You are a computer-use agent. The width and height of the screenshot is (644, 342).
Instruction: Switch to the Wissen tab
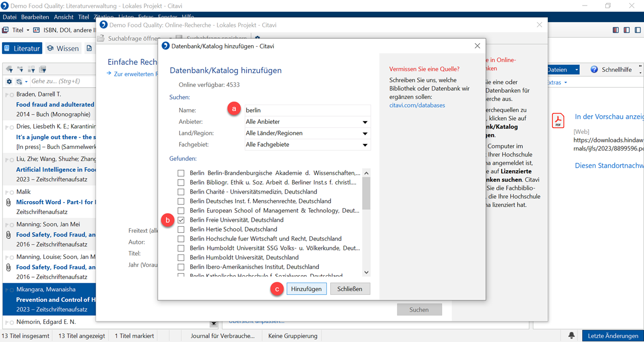click(x=63, y=48)
